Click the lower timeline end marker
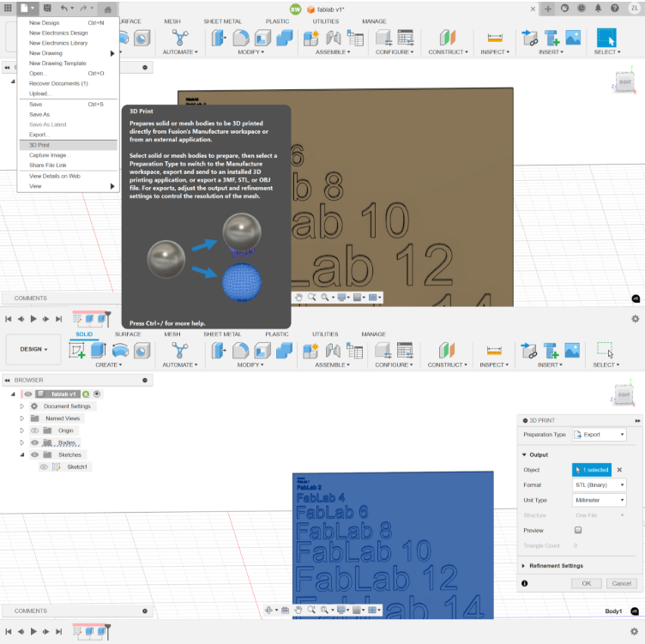Viewport: 645px width, 644px height. point(108,632)
